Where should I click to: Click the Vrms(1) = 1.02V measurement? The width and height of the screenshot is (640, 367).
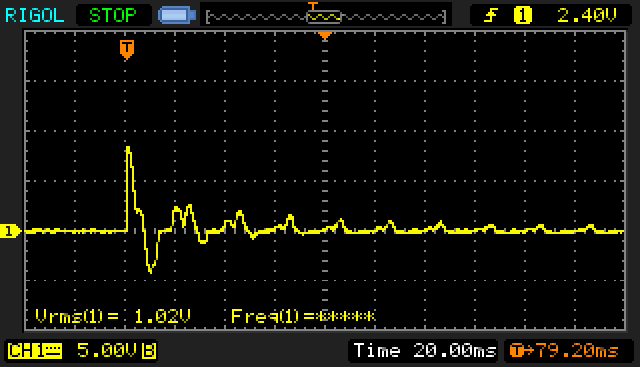pyautogui.click(x=113, y=316)
